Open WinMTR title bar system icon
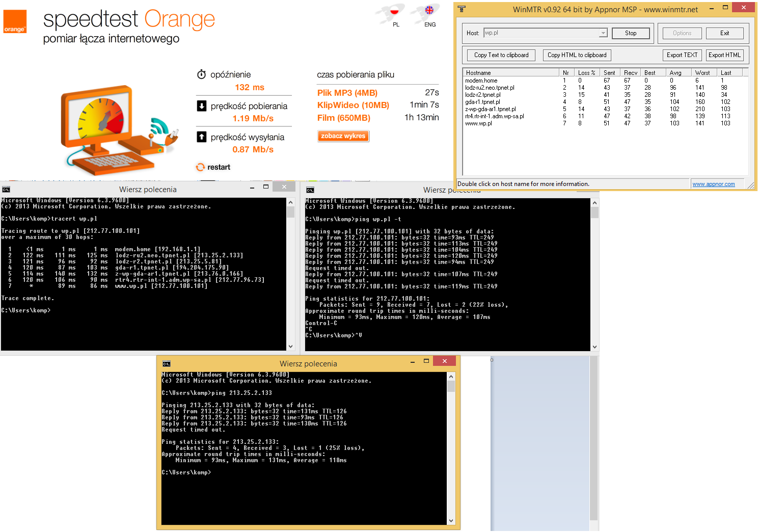Image resolution: width=758 pixels, height=532 pixels. 462,9
